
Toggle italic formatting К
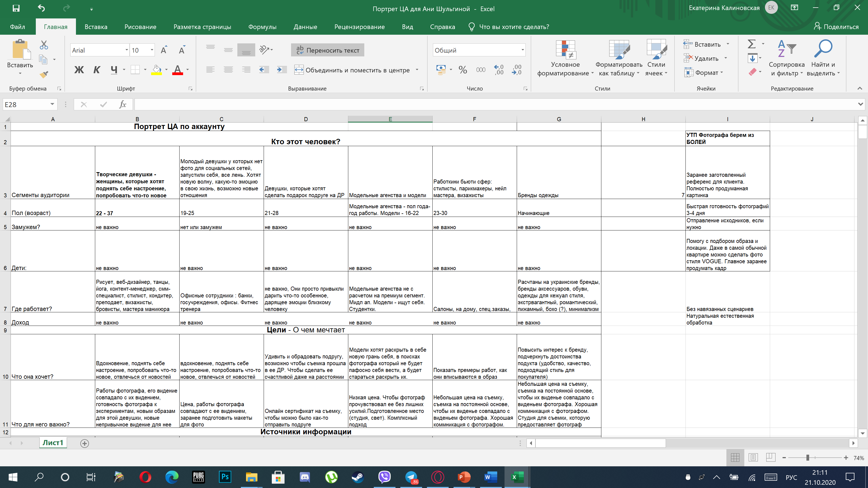[97, 70]
